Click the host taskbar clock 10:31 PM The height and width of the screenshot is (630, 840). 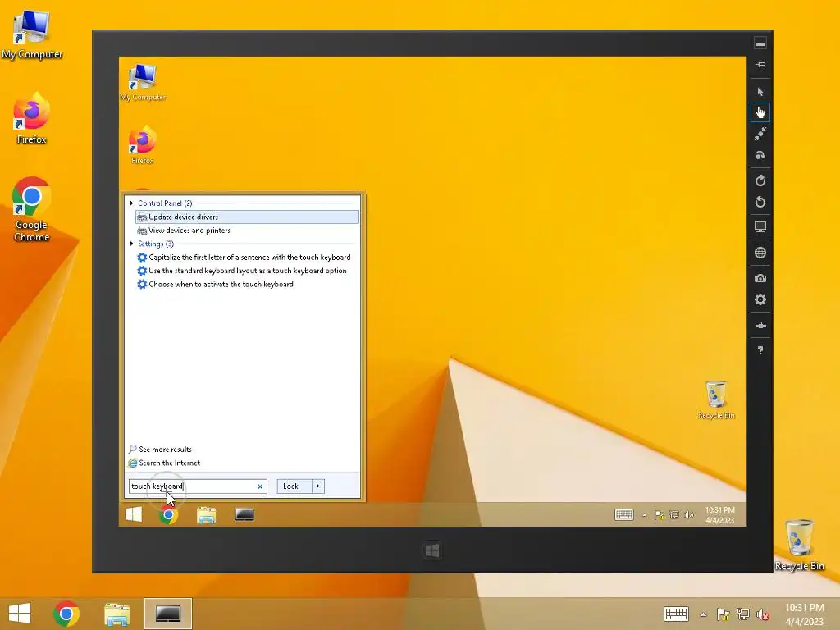[804, 614]
